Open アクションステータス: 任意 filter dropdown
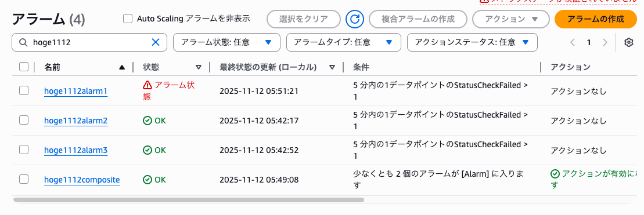The image size is (644, 215). [x=472, y=42]
